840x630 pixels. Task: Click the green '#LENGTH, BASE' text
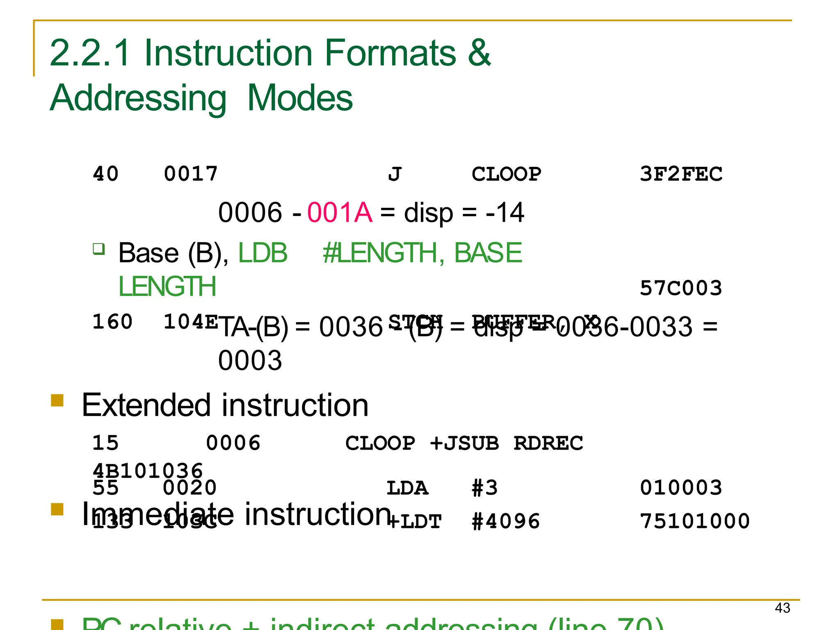(422, 252)
